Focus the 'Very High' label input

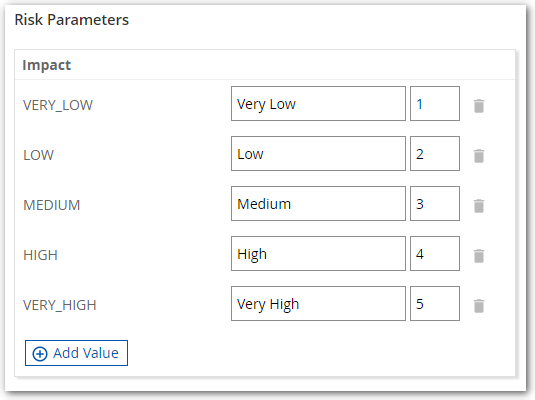[x=318, y=303]
